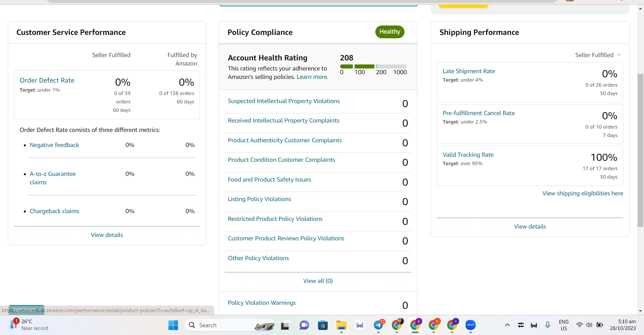Open the Order Defect Rate link
Viewport: 644px width, 335px height.
click(x=47, y=80)
